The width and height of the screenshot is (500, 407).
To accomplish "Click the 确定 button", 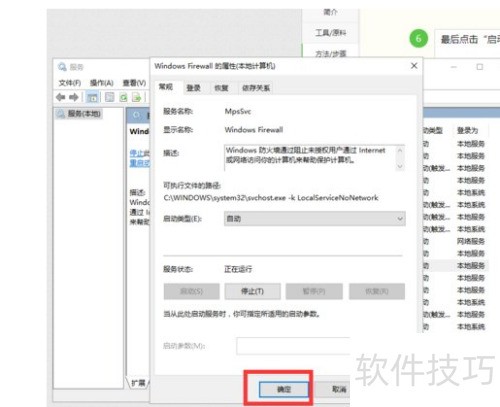I will [x=284, y=389].
